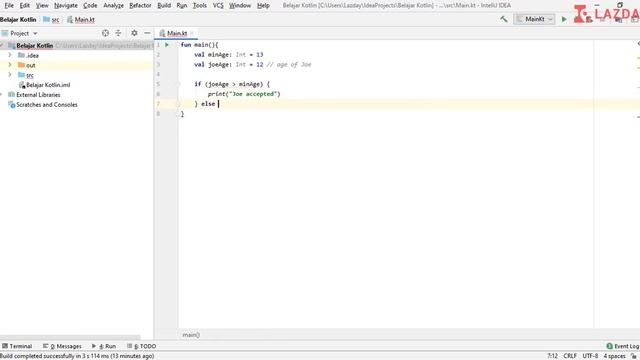
Task: Open the Edit menu
Action: 24,6
